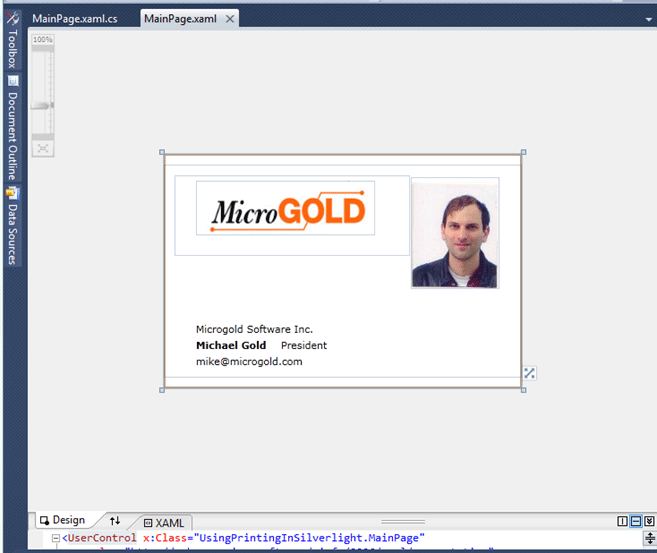Click the root size mode toggle icon
The height and width of the screenshot is (553, 657).
pyautogui.click(x=529, y=373)
